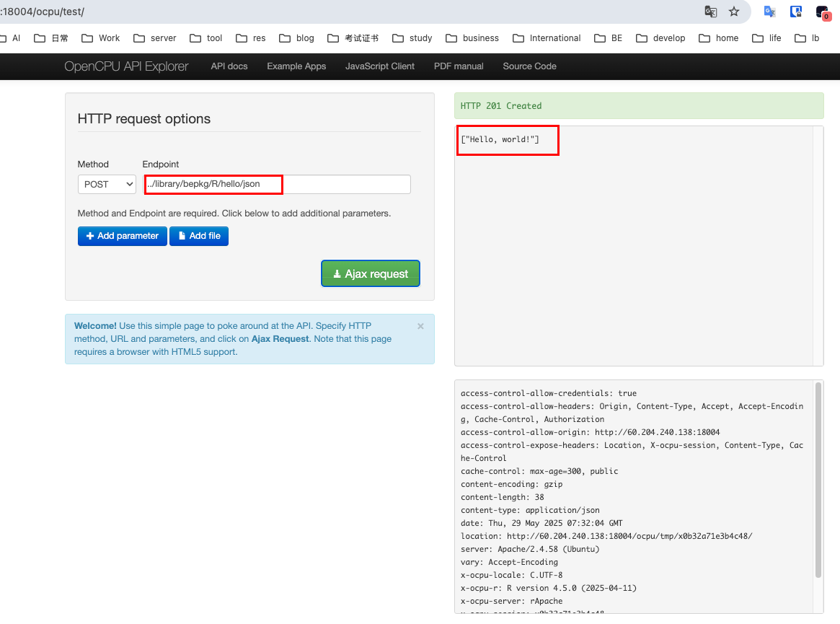Open the BE bookmarks folder
840x624 pixels.
click(609, 38)
